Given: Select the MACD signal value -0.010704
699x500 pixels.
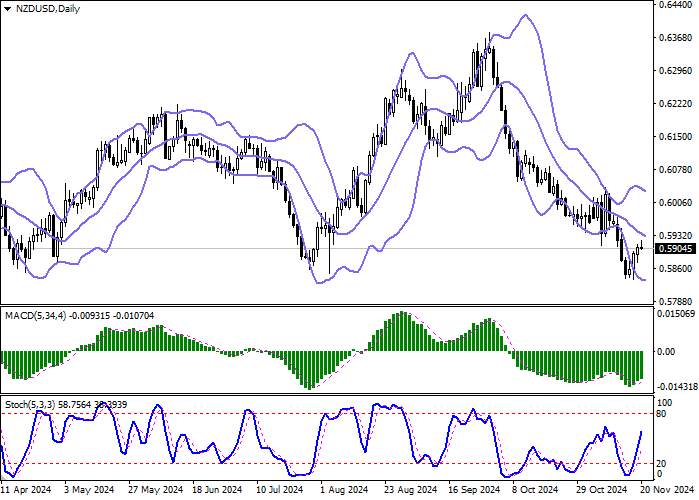Looking at the screenshot, I should pos(133,316).
